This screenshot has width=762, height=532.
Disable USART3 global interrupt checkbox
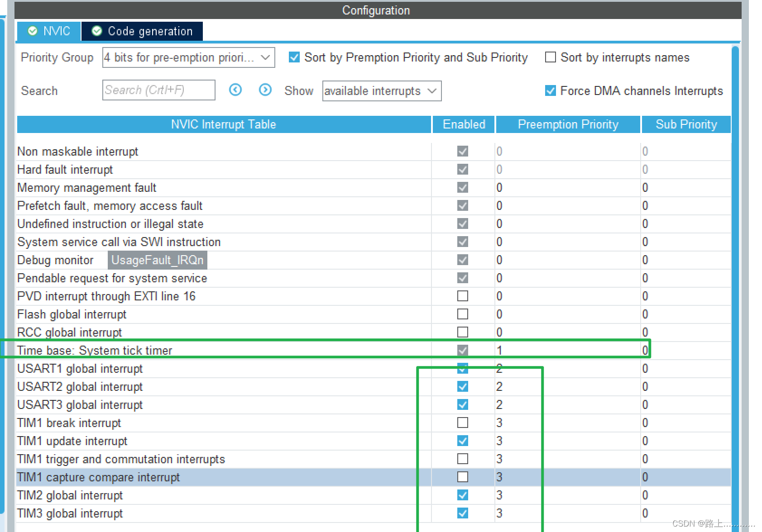click(463, 404)
